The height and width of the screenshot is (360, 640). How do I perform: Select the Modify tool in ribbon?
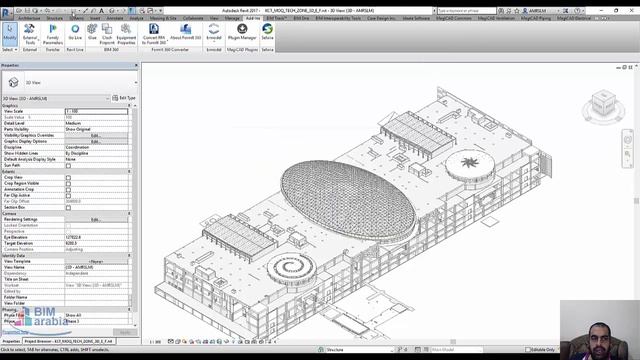[10, 34]
